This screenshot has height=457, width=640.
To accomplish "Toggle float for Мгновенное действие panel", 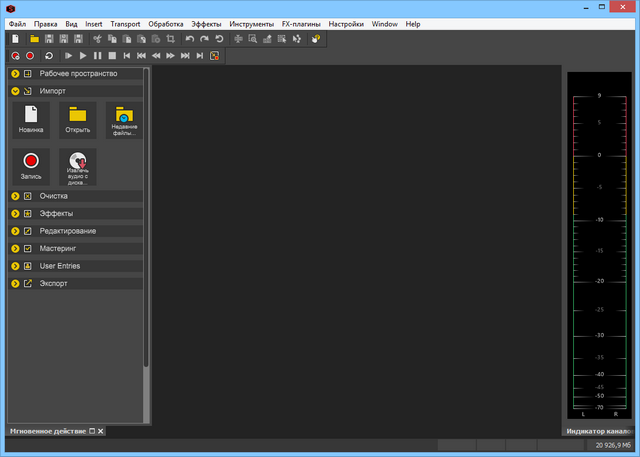I will pyautogui.click(x=92, y=431).
